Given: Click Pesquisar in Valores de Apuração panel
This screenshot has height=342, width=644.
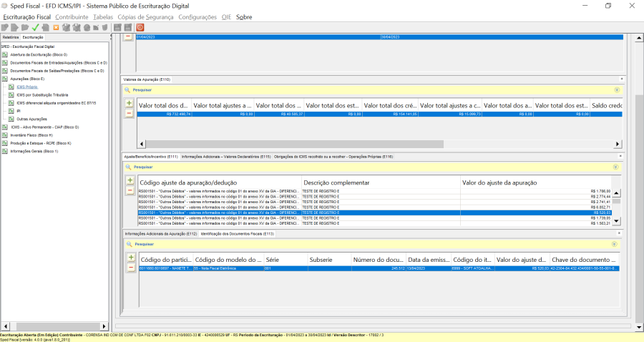Looking at the screenshot, I should tap(142, 90).
